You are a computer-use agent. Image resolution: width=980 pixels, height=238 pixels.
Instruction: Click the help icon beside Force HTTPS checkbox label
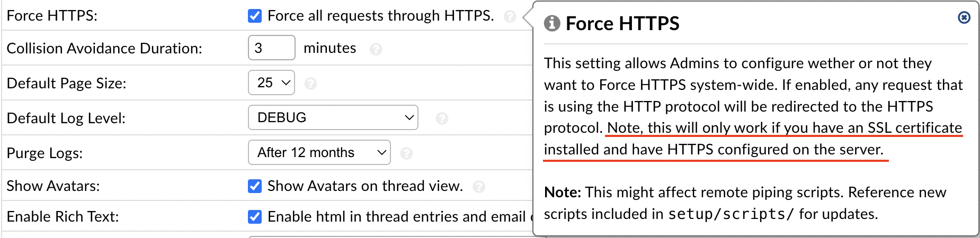coord(510,16)
